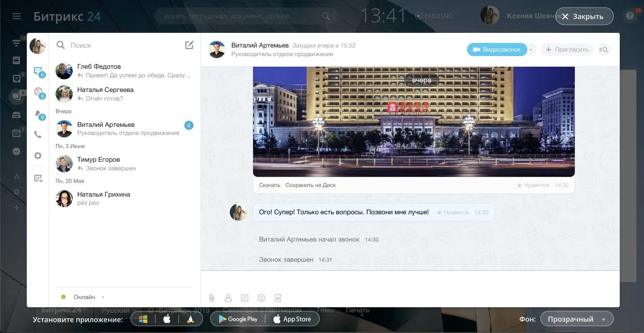644x333 pixels.
Task: Open the help question mark icon
Action: click(629, 16)
